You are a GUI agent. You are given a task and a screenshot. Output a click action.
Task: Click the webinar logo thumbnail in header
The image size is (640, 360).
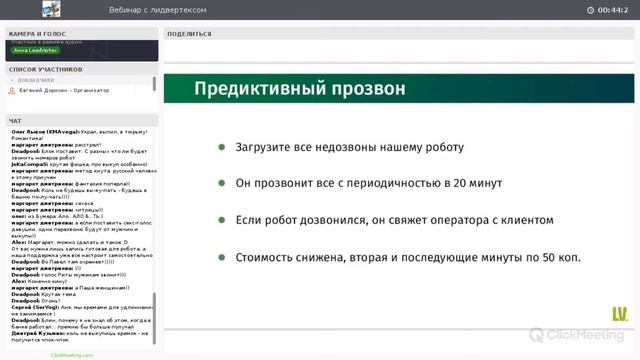coord(51,9)
